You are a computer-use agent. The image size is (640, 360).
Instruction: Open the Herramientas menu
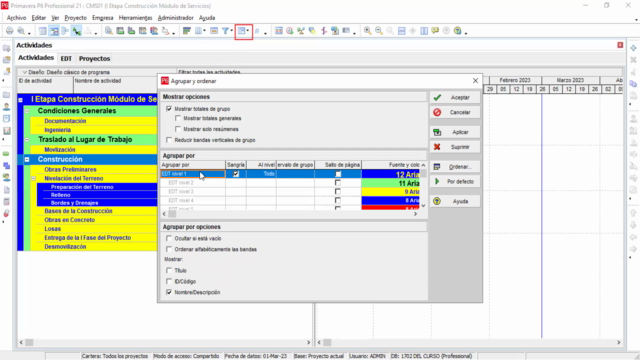click(x=136, y=18)
